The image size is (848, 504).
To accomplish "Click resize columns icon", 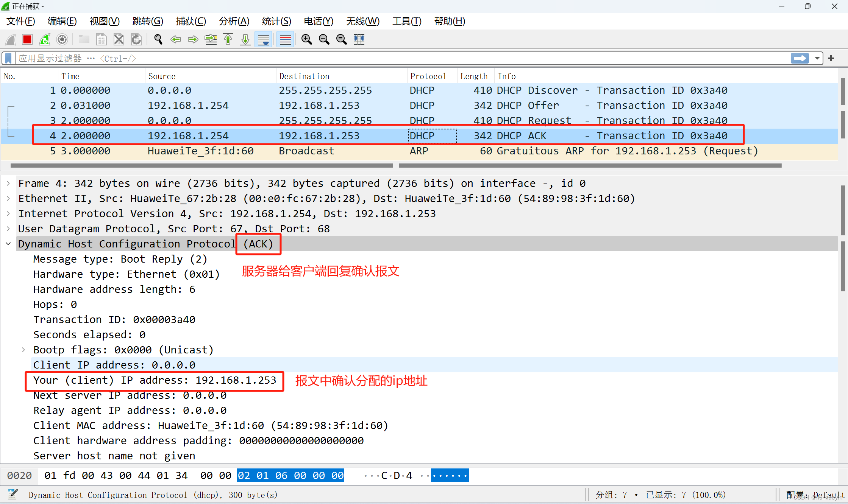I will coord(359,39).
